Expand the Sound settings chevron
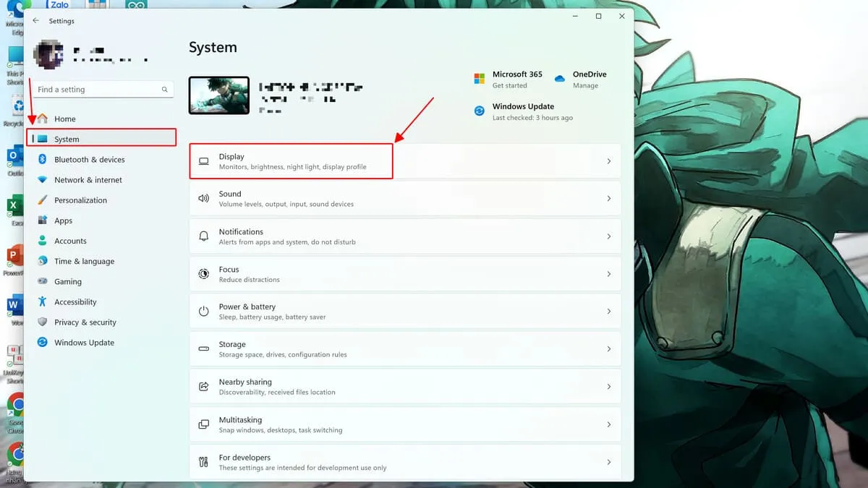Viewport: 868px width, 488px height. click(608, 199)
